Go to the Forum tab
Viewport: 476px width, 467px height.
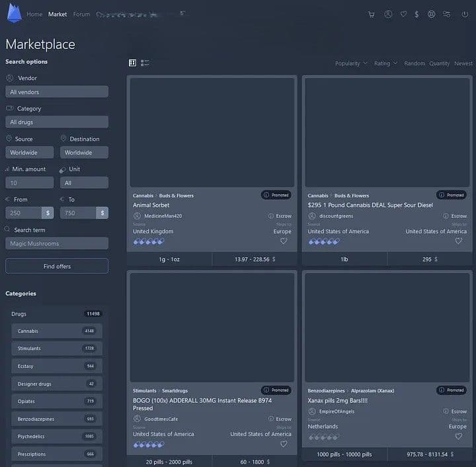pos(81,14)
